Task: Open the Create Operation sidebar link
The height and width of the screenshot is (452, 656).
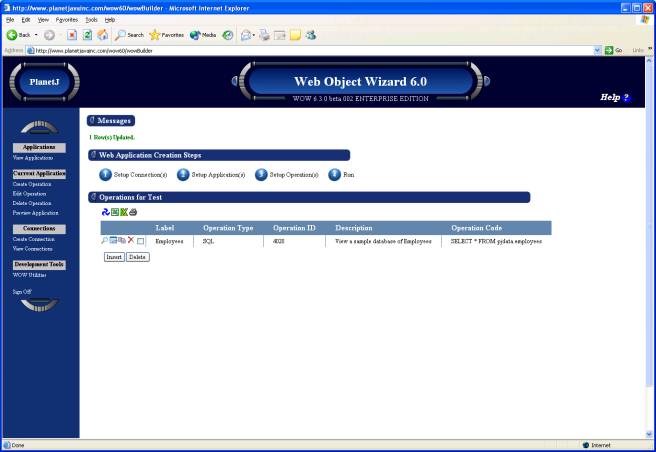Action: click(x=32, y=184)
